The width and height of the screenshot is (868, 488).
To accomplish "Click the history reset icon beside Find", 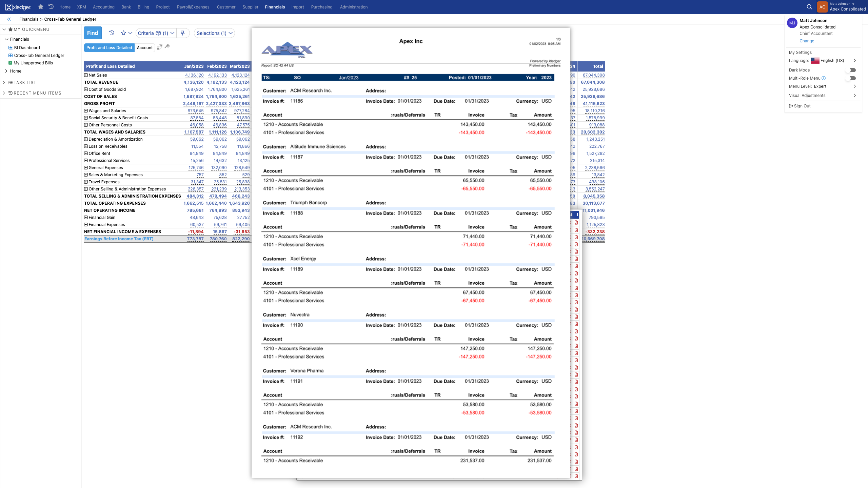I will [112, 33].
